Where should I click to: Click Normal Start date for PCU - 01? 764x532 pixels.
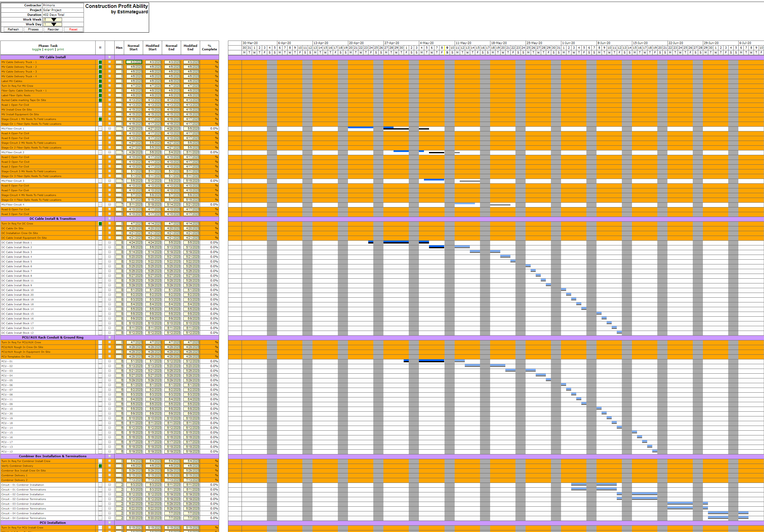pos(134,361)
